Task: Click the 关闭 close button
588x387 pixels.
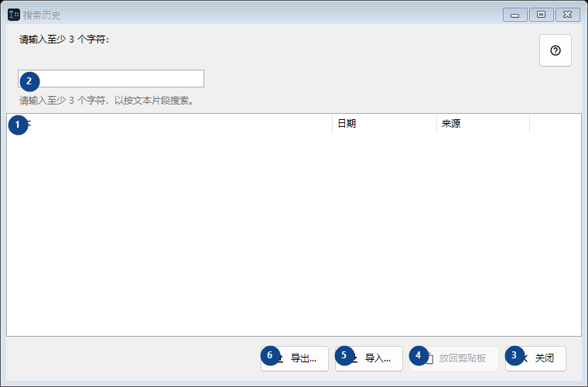Action: pos(535,358)
